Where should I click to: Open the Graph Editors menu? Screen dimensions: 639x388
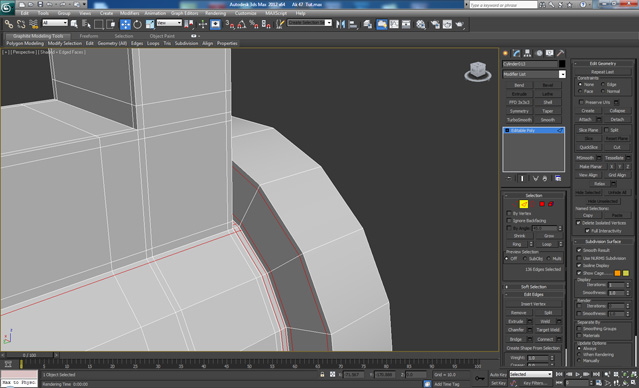[x=184, y=13]
